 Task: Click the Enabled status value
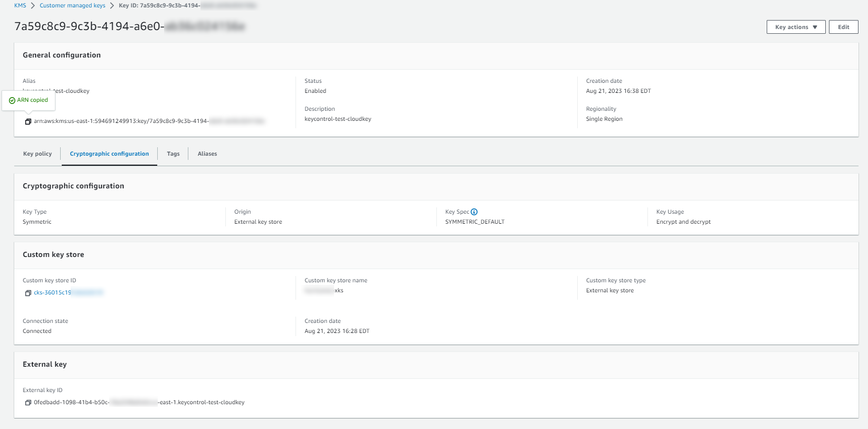pyautogui.click(x=316, y=91)
